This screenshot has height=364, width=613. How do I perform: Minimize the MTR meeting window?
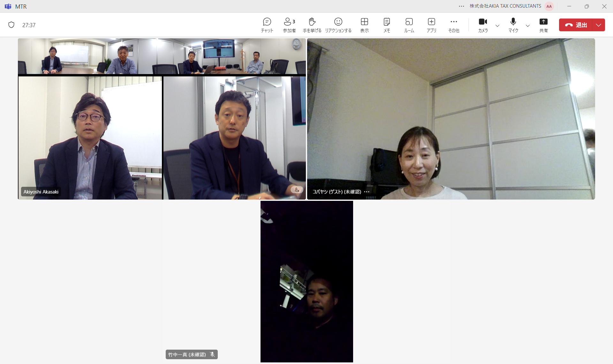pos(569,6)
